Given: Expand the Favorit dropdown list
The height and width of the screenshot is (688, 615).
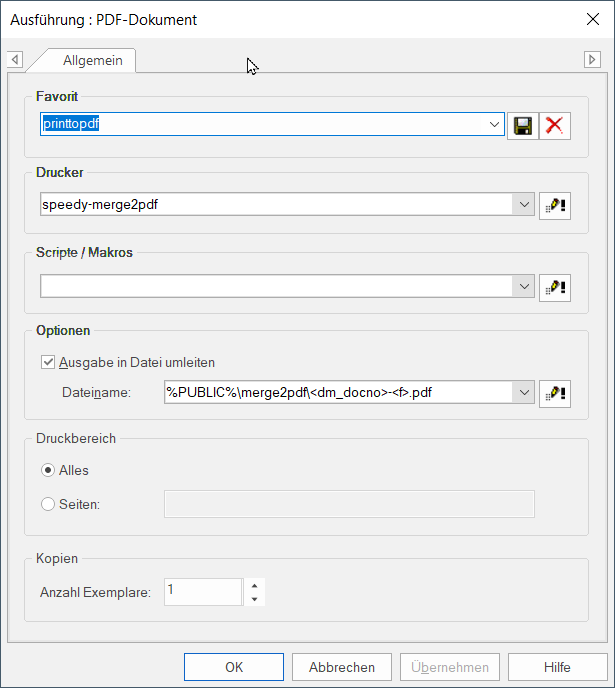Looking at the screenshot, I should (495, 125).
